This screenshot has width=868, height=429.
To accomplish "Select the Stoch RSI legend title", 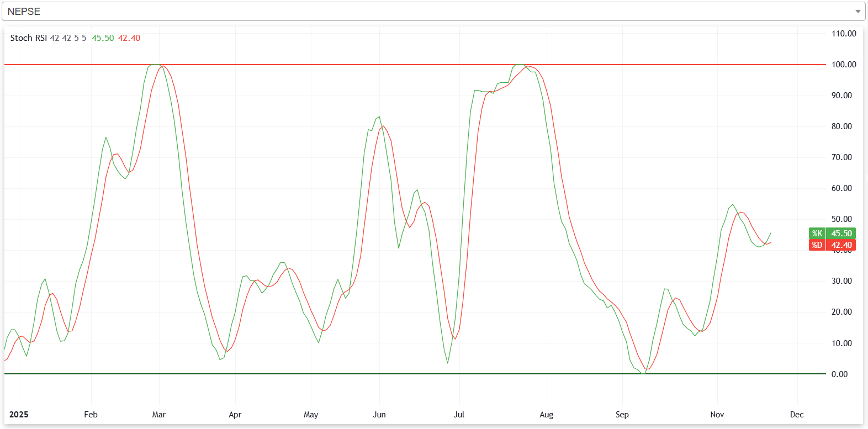I will [28, 38].
